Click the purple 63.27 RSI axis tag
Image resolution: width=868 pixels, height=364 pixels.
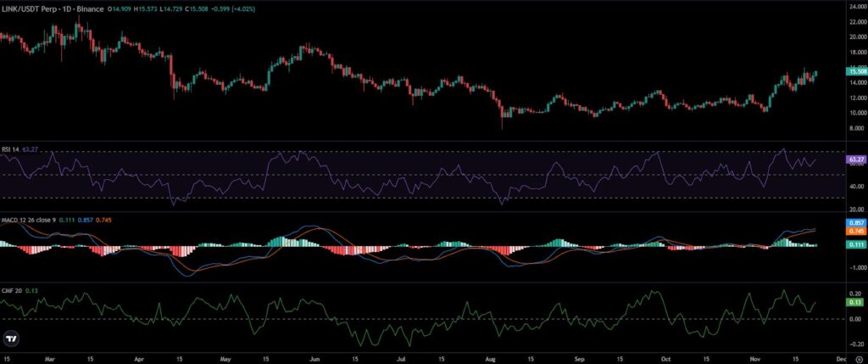857,159
